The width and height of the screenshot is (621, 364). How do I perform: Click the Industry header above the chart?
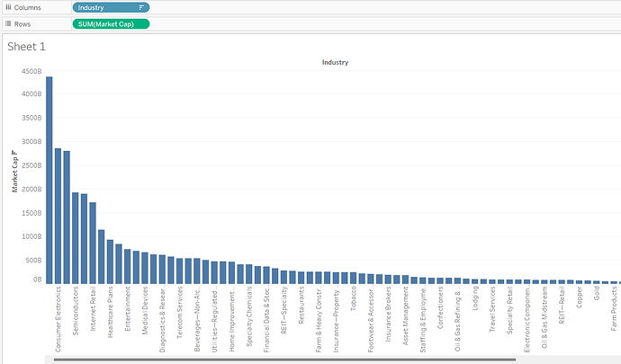point(335,63)
